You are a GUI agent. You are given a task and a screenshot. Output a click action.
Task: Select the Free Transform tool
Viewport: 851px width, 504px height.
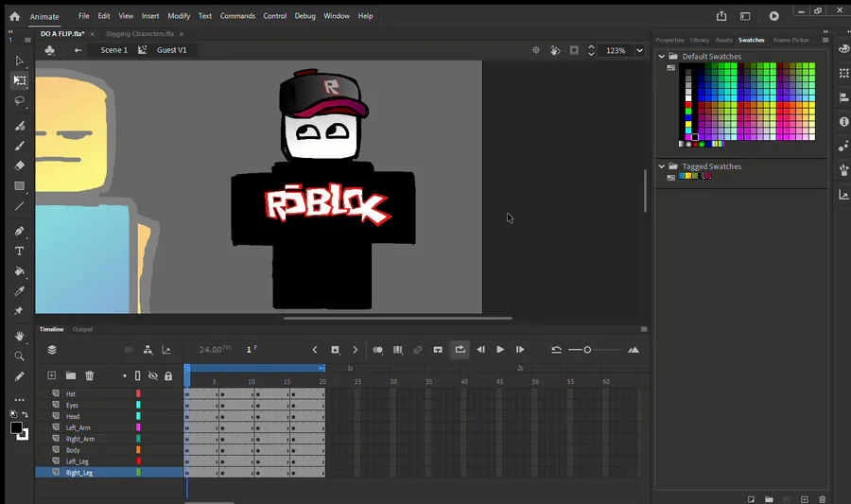(20, 80)
